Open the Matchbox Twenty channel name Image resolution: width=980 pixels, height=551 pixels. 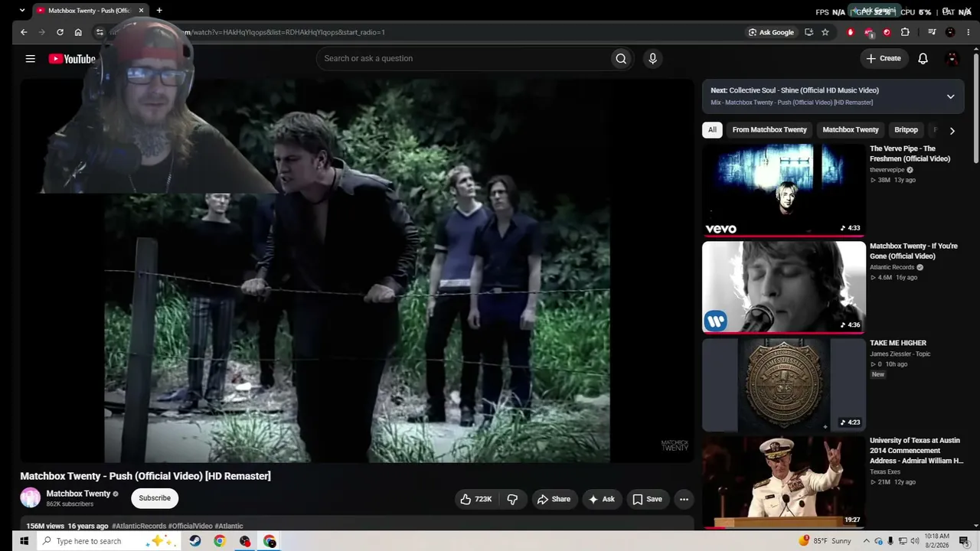coord(78,494)
